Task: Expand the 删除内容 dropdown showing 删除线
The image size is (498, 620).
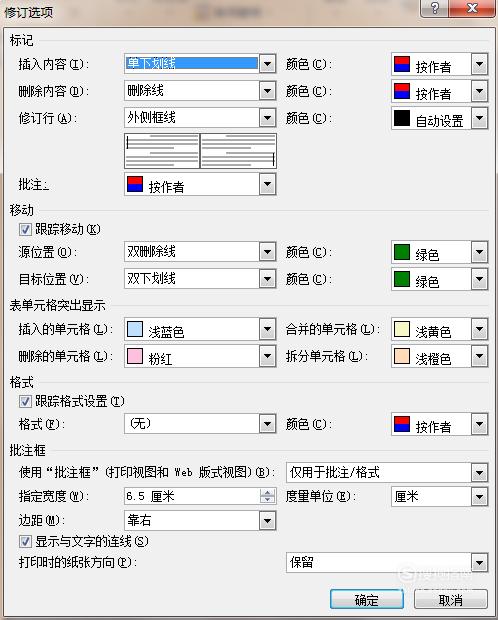Action: click(x=267, y=91)
